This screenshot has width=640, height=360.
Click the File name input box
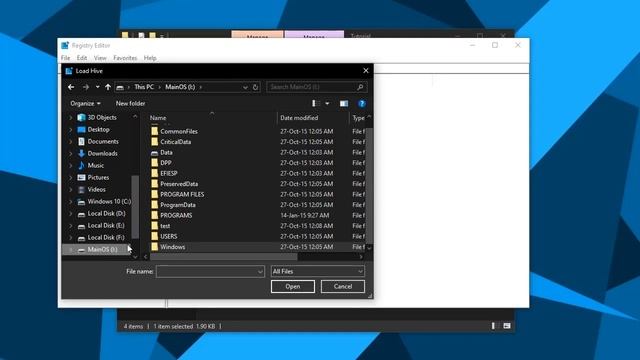pos(210,271)
